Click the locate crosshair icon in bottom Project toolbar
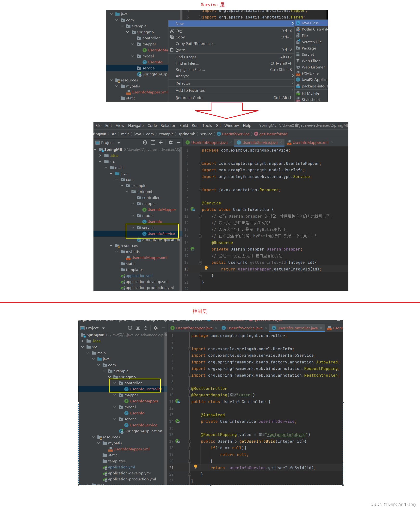 pyautogui.click(x=130, y=328)
